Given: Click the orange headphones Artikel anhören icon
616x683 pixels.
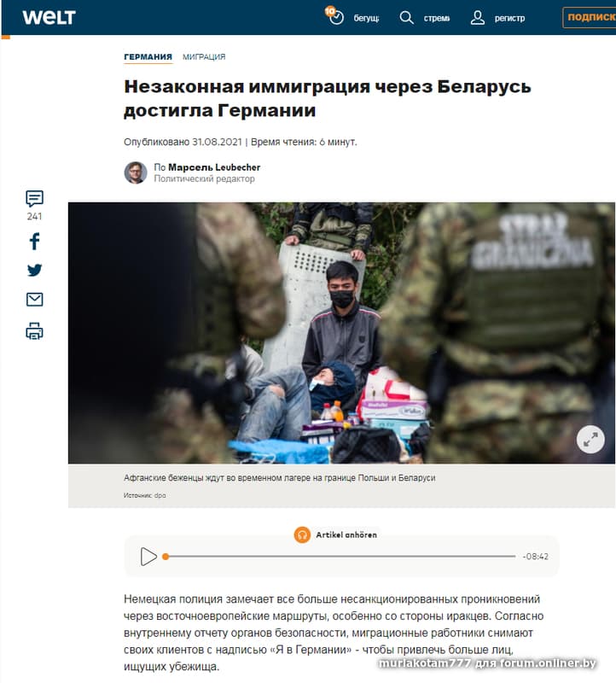Looking at the screenshot, I should click(x=302, y=534).
